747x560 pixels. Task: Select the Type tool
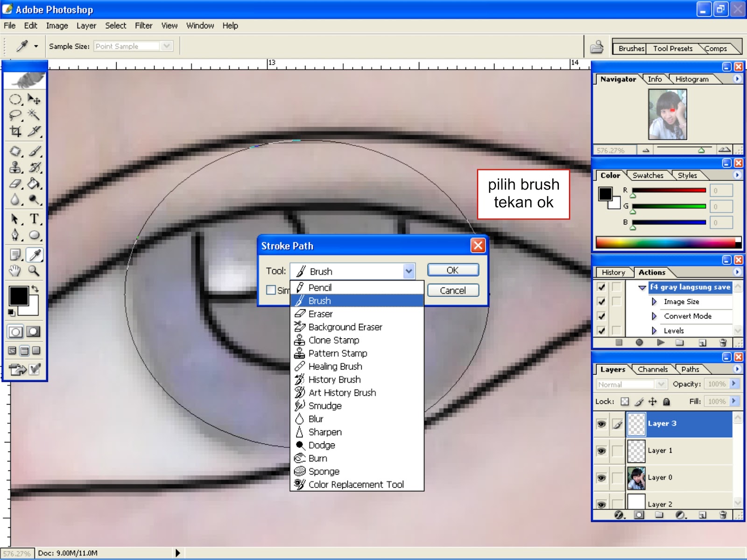tap(34, 219)
